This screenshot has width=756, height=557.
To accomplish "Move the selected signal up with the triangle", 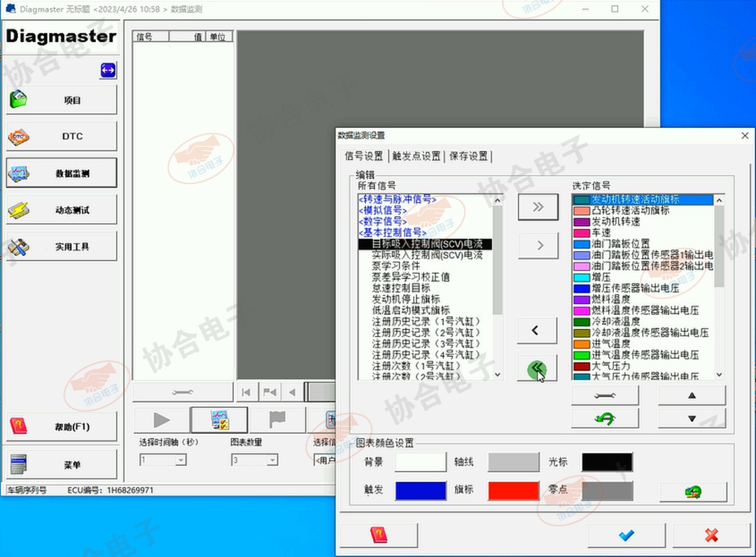I will [692, 395].
